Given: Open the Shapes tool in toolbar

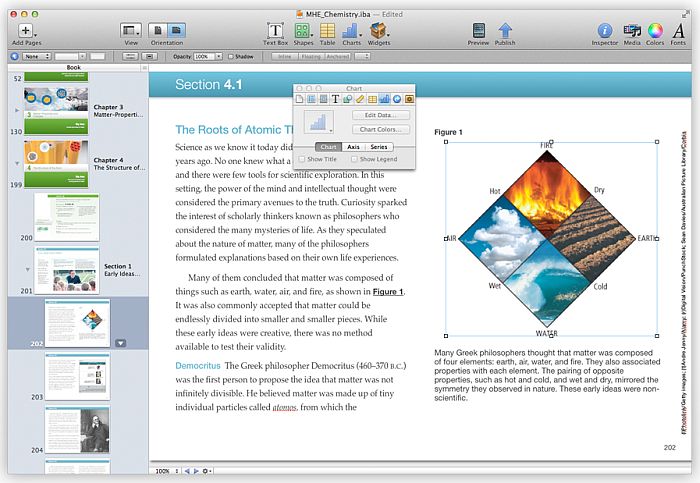Looking at the screenshot, I should [304, 31].
